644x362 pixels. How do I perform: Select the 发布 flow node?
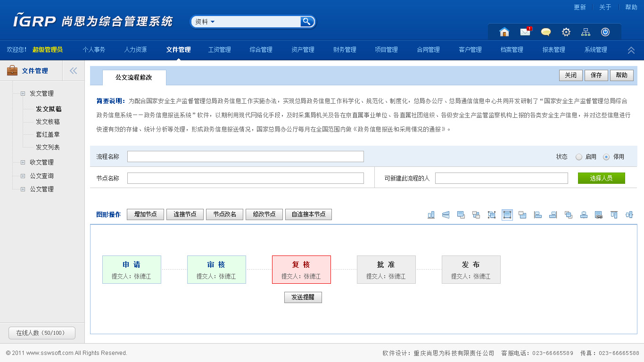471,270
